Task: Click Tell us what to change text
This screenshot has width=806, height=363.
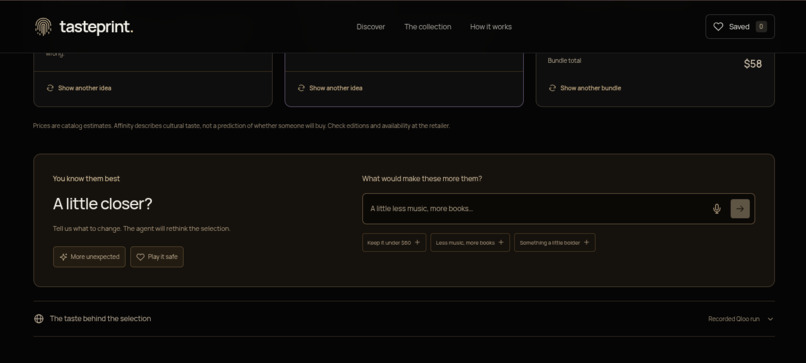Action: pos(141,228)
